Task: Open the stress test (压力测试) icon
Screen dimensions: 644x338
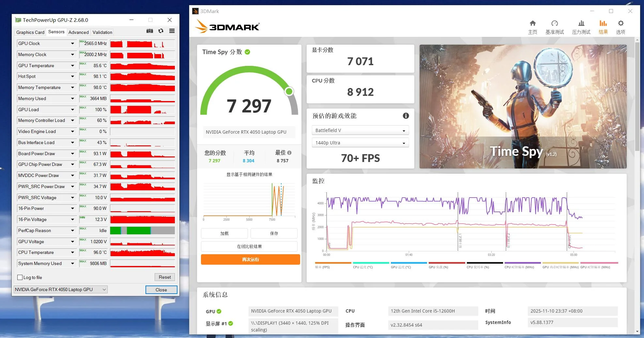Action: click(581, 23)
